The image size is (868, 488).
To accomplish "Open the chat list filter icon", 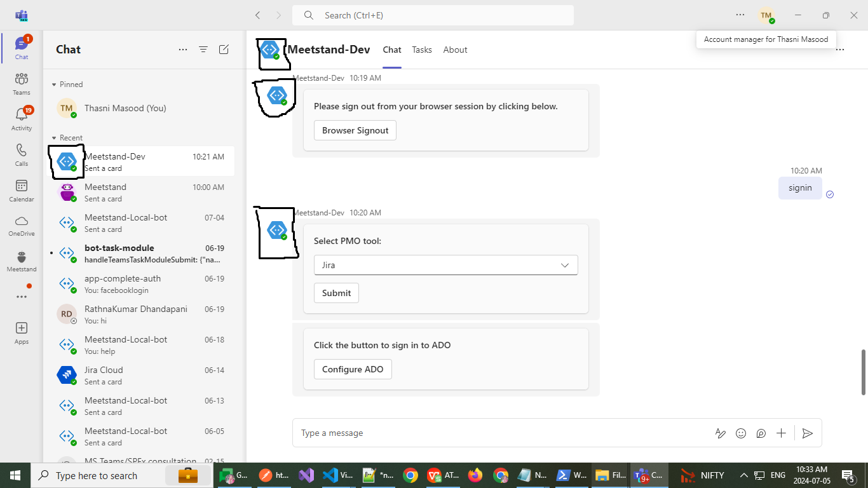I will (203, 50).
